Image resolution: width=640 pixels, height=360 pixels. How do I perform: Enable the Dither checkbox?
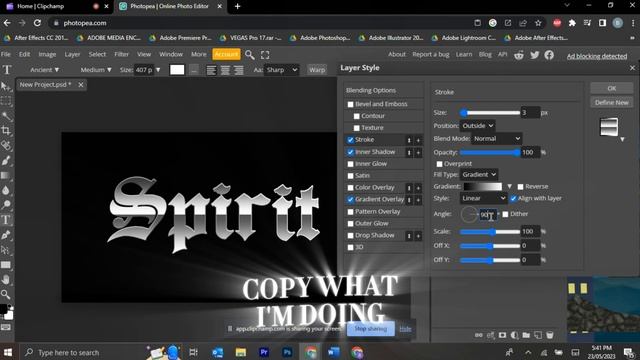point(505,214)
